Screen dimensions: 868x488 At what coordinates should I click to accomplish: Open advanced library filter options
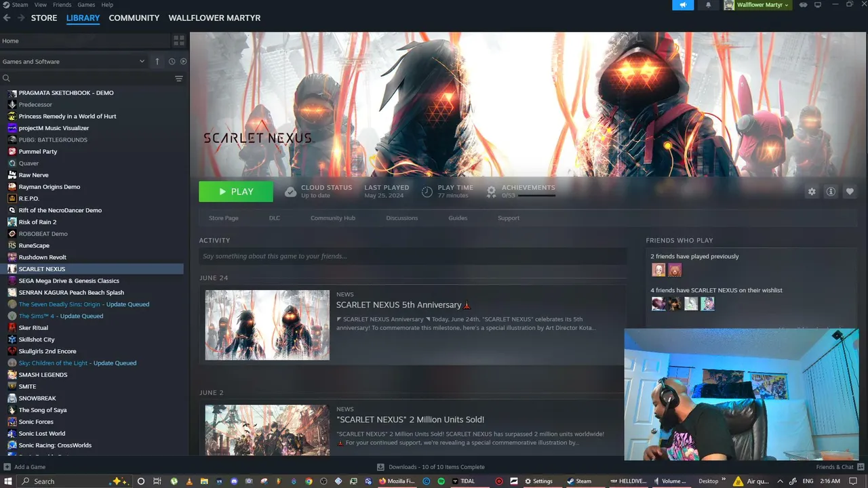[179, 79]
